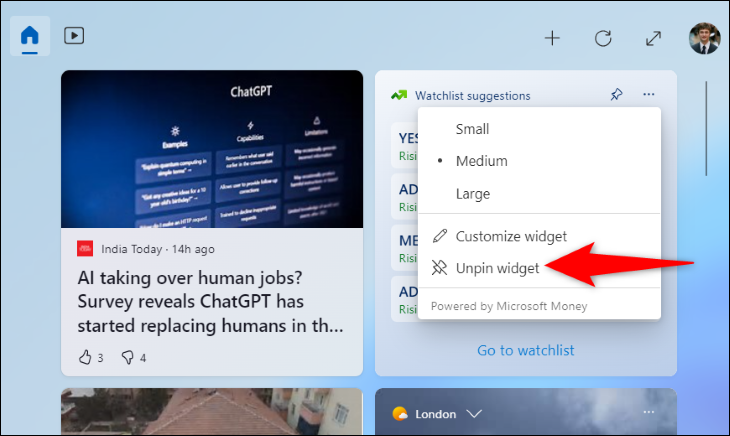Image resolution: width=730 pixels, height=436 pixels.
Task: Choose Customize widget from menu
Action: (539, 236)
